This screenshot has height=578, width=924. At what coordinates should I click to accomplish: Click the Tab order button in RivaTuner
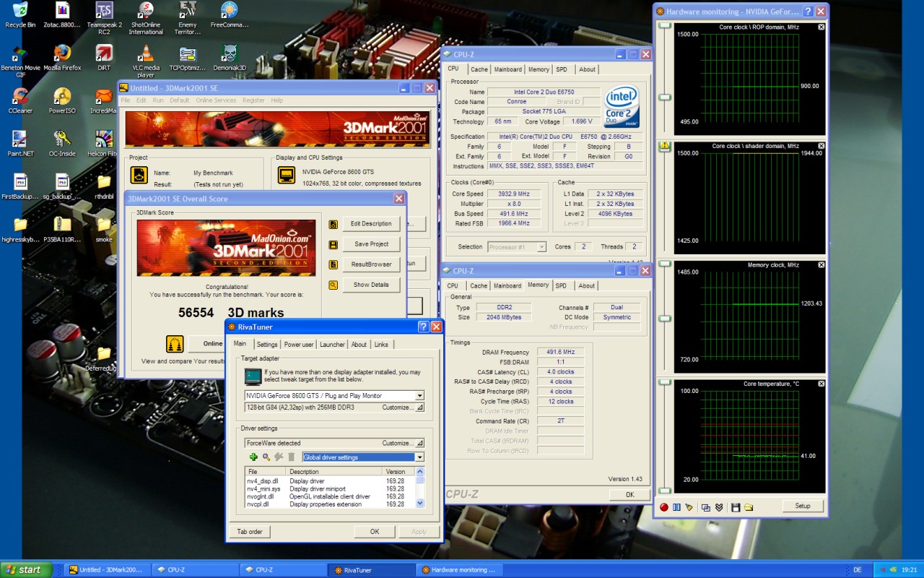pos(250,532)
